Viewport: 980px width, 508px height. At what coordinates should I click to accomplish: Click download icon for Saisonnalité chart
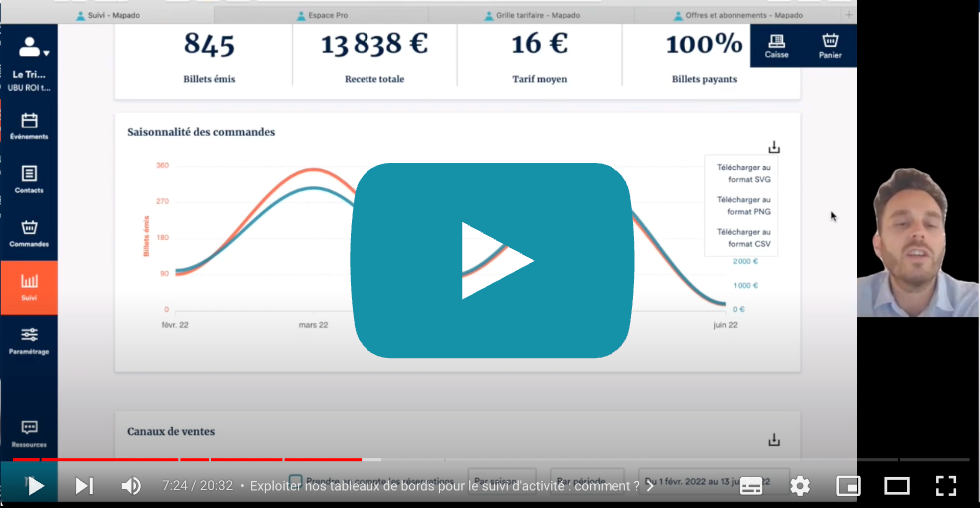click(774, 147)
